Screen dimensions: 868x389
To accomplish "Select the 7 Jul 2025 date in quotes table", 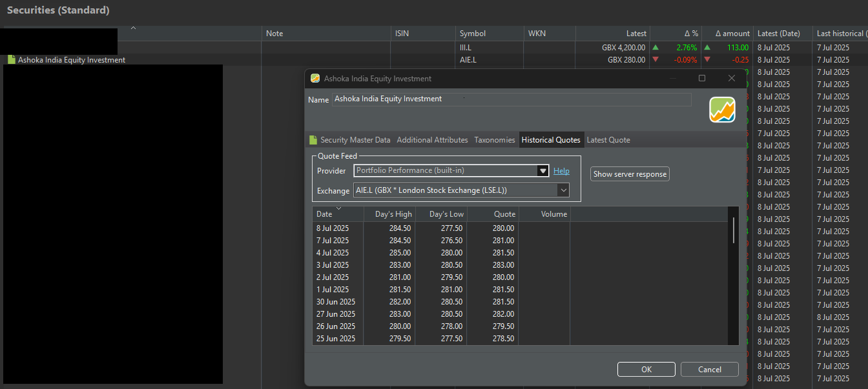I will click(333, 241).
